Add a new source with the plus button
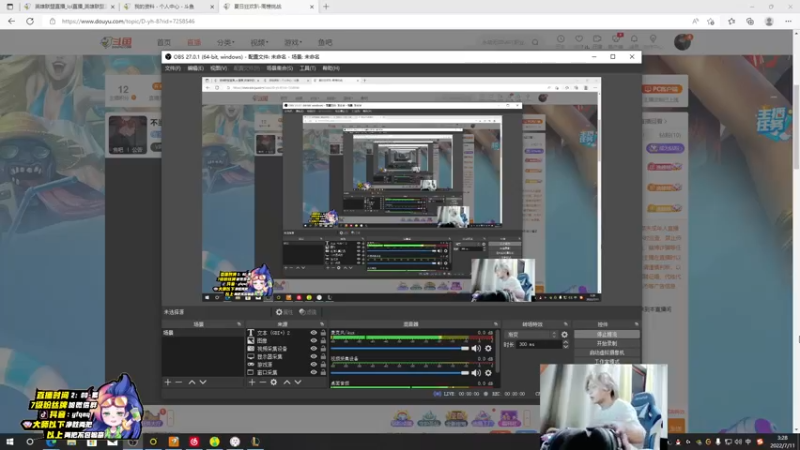The width and height of the screenshot is (800, 450). [x=252, y=382]
